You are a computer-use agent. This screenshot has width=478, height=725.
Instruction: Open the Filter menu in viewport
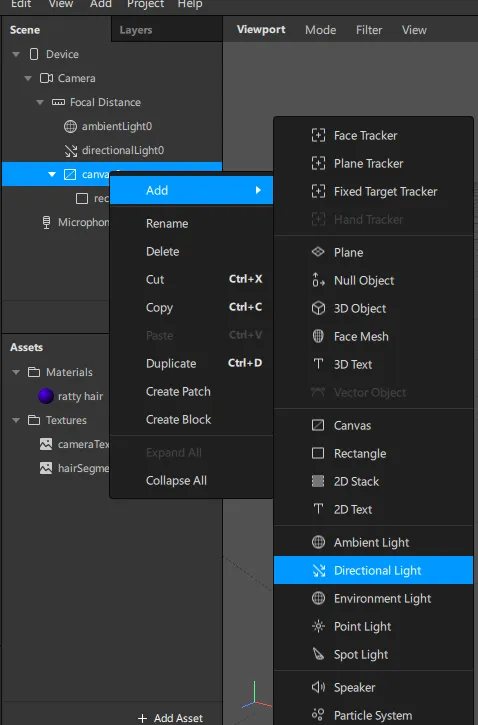pos(369,30)
